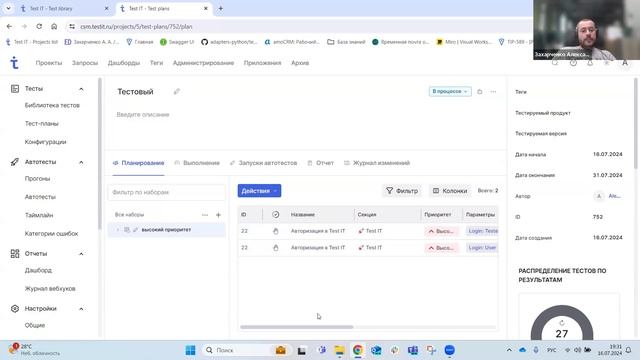Switch to the Журнал изменений tab
The width and height of the screenshot is (640, 360).
click(377, 163)
